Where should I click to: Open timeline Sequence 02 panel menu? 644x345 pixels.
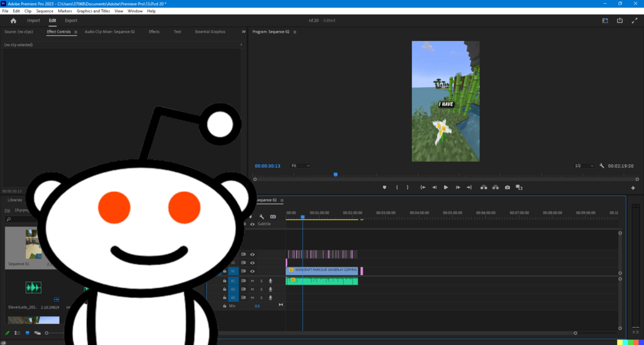(x=282, y=200)
